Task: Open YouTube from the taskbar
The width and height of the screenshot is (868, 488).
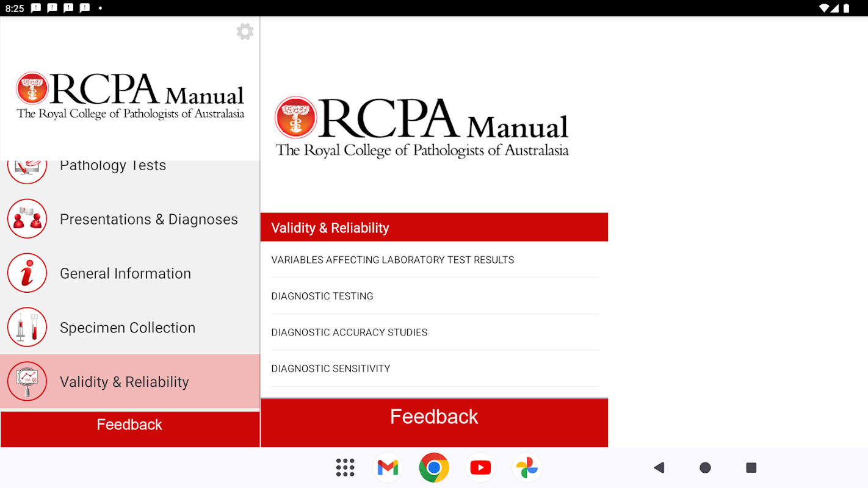Action: tap(480, 468)
